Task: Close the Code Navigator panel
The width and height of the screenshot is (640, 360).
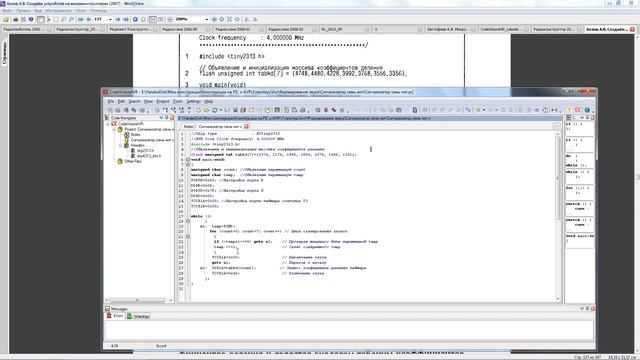Action: [x=172, y=118]
